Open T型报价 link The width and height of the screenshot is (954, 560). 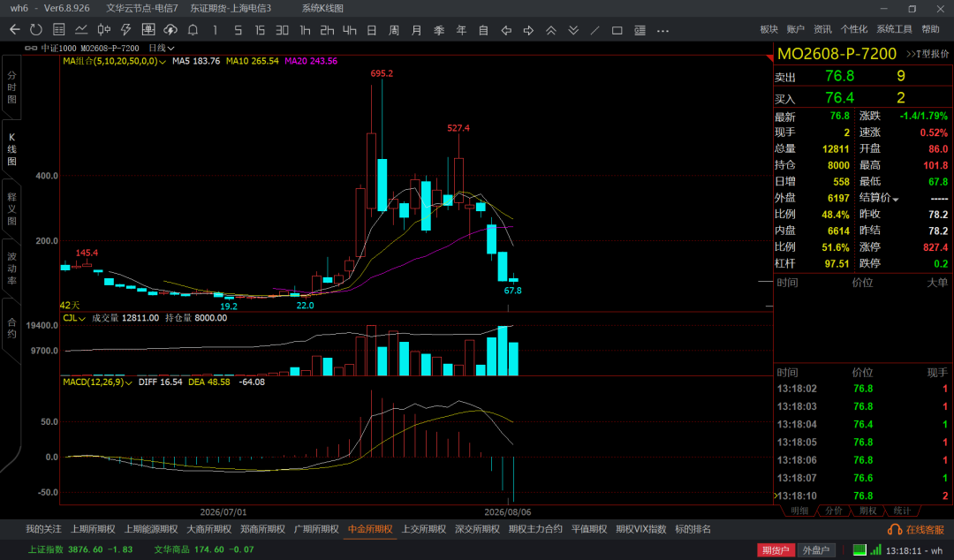(x=927, y=54)
